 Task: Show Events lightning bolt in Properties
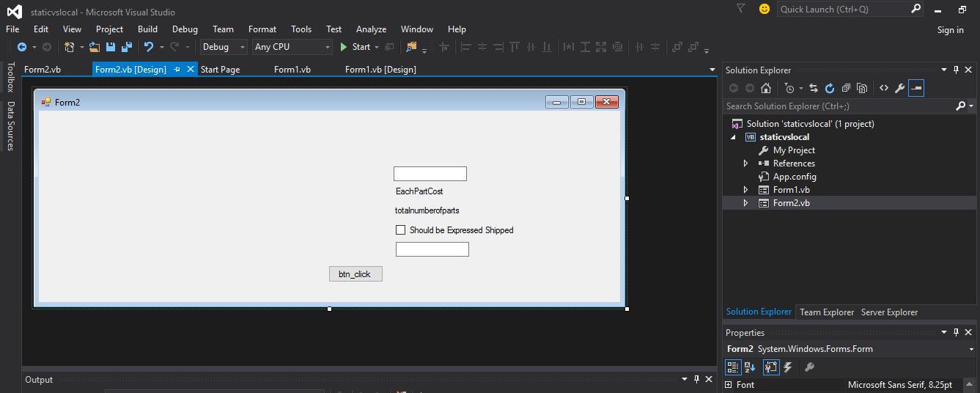point(788,367)
